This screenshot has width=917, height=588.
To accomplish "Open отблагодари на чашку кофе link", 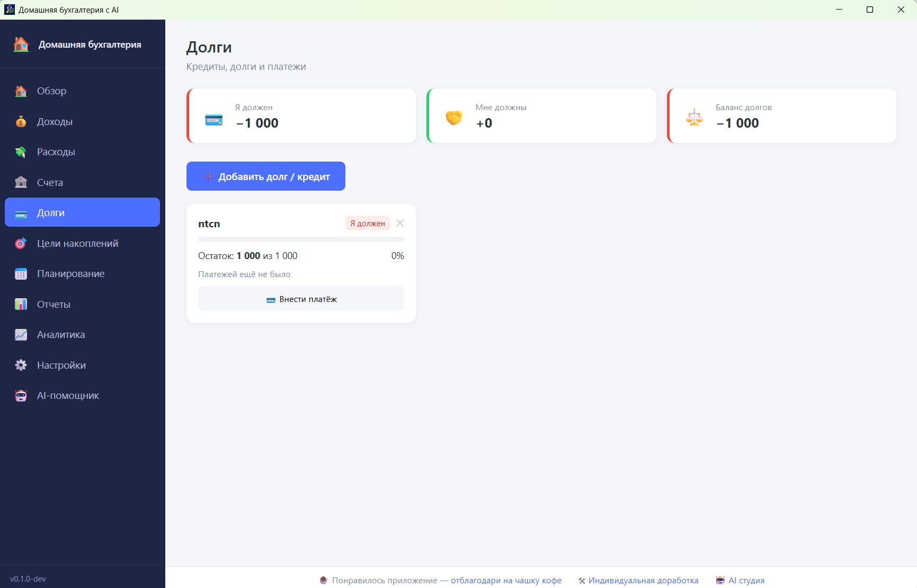I will coord(506,581).
